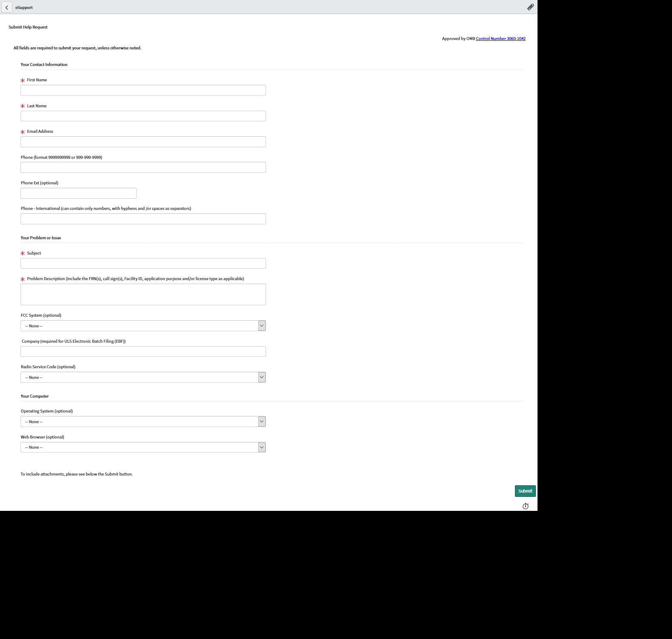
Task: Focus the Problem Description text area
Action: [143, 294]
